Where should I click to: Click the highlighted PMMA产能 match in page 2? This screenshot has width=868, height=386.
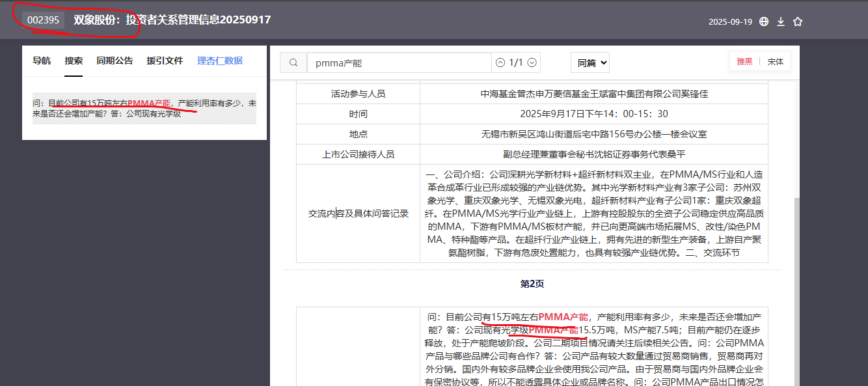pyautogui.click(x=563, y=317)
